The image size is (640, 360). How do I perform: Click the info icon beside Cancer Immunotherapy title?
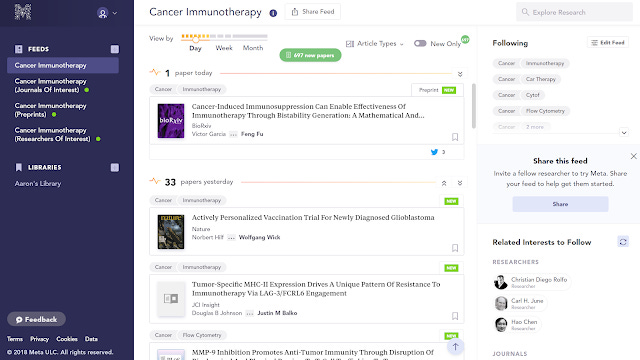(273, 13)
